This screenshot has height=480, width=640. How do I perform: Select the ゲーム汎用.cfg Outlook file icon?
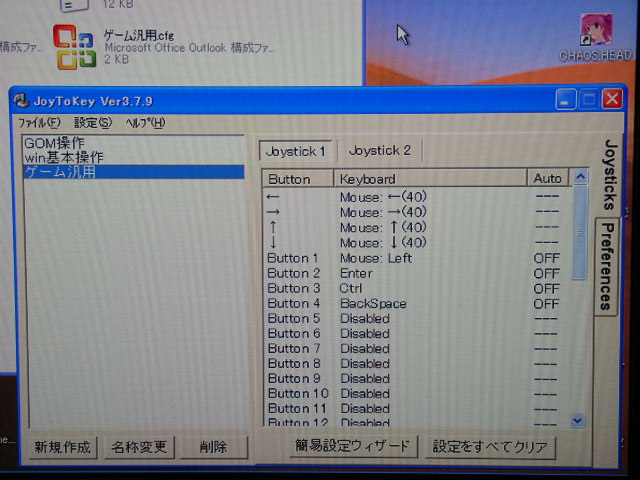75,47
